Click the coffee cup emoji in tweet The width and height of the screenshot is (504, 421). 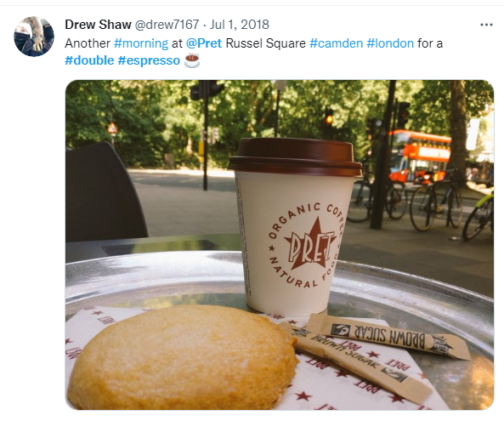192,60
